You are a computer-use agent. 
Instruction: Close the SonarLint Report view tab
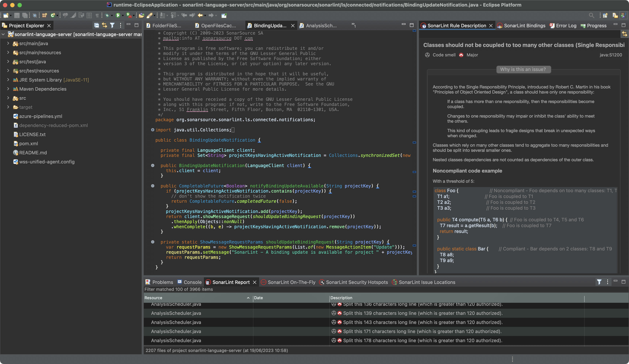coord(255,282)
